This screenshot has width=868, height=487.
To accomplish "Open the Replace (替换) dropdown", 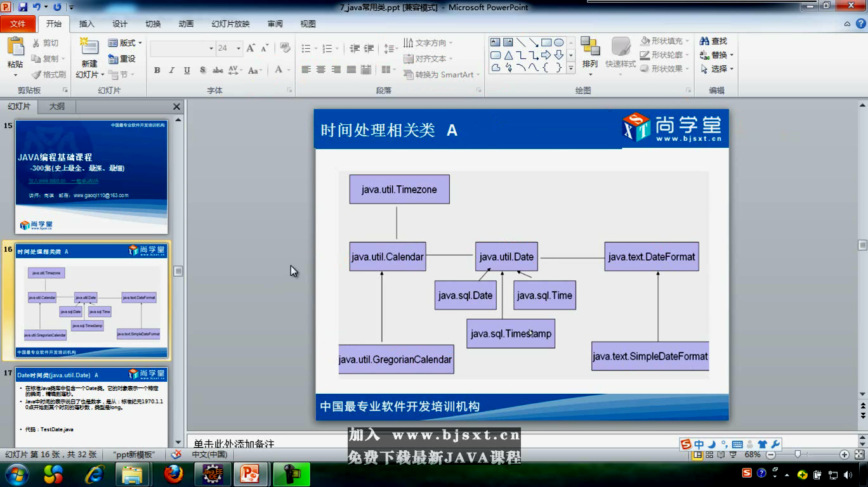I will click(x=716, y=55).
